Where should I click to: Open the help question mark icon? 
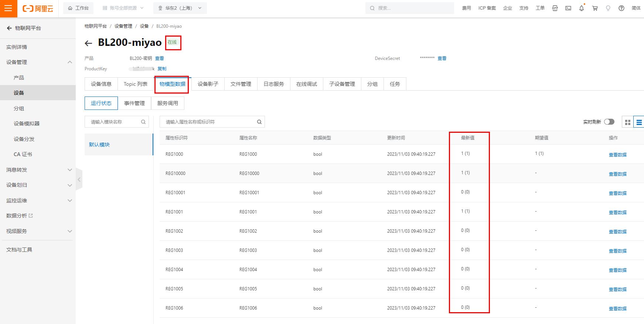621,8
